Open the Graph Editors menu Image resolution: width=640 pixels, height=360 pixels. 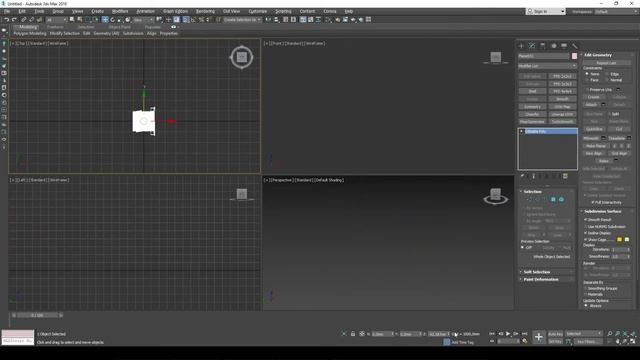(176, 11)
